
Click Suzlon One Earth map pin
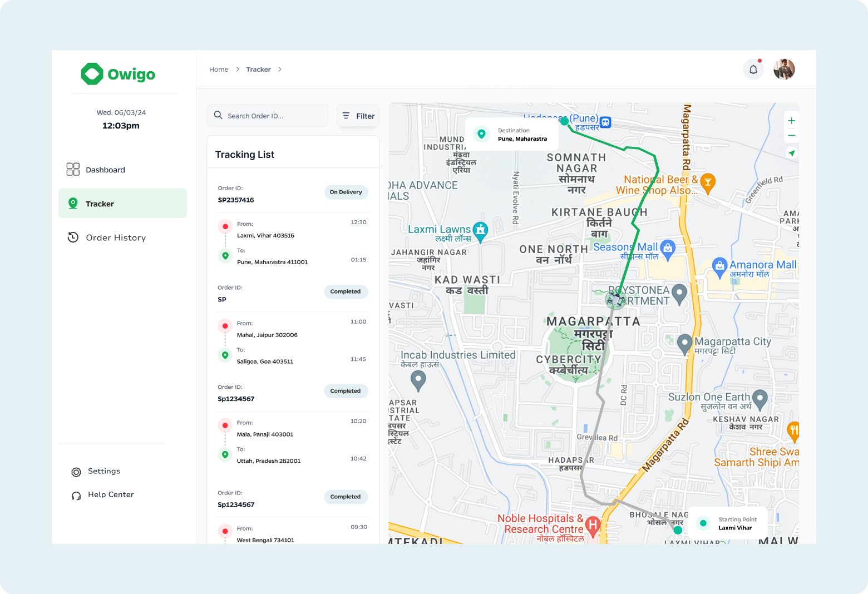tap(760, 399)
